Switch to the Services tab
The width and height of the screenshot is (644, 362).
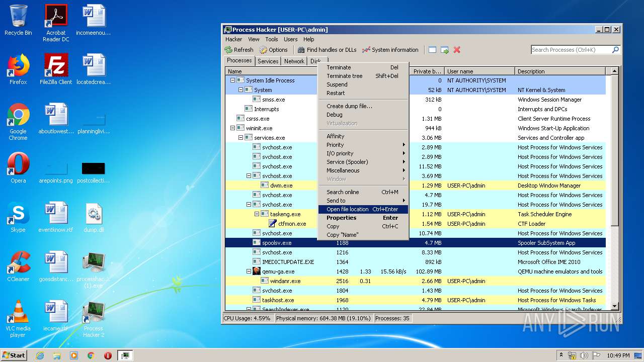pos(268,61)
